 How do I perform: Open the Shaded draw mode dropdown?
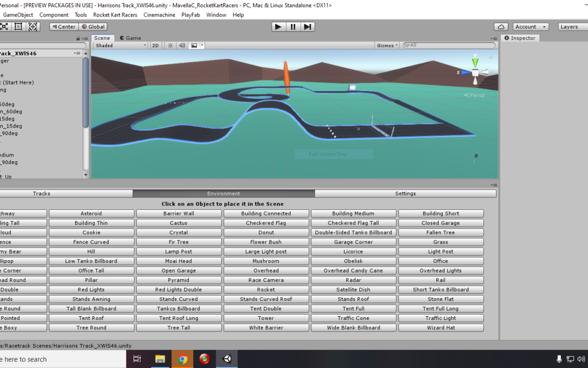click(120, 45)
